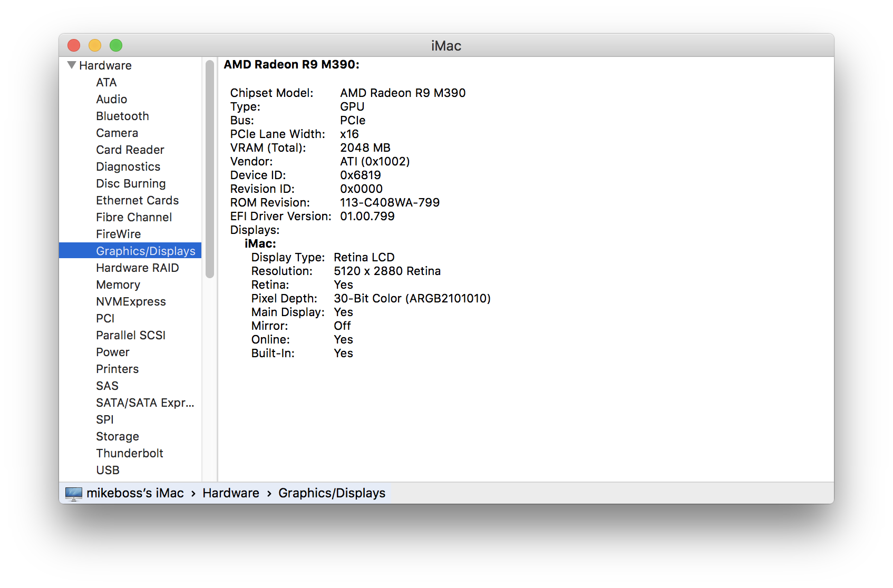Select ATA in the sidebar

[106, 82]
